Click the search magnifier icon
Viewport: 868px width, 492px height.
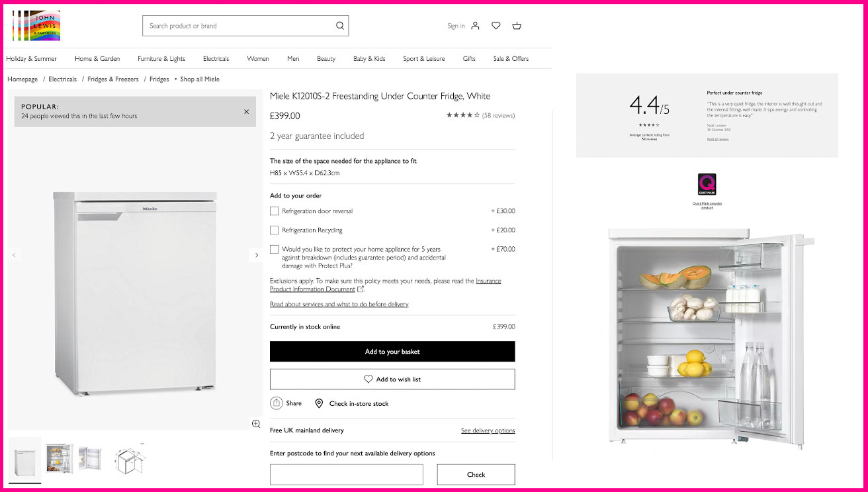tap(340, 26)
